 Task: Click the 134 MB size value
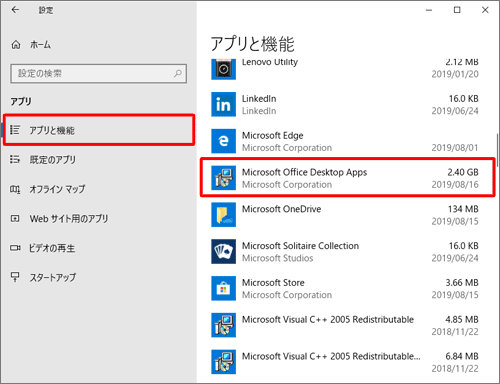coord(463,209)
